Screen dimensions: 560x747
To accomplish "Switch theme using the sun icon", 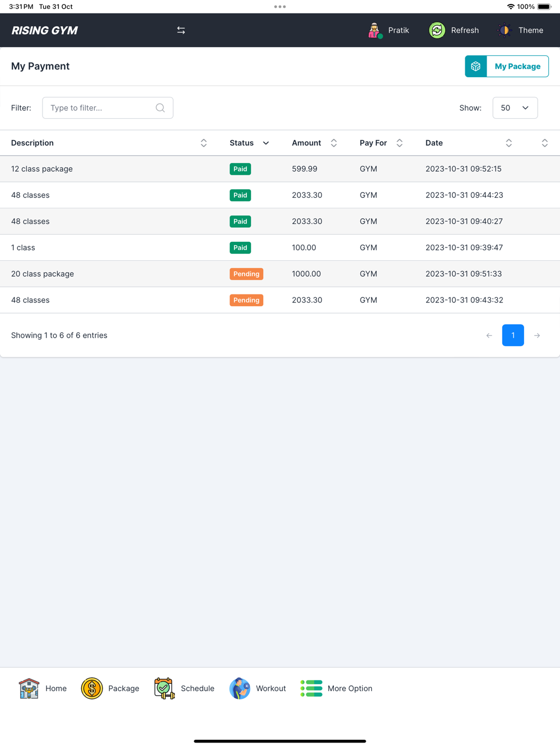I will (x=505, y=30).
